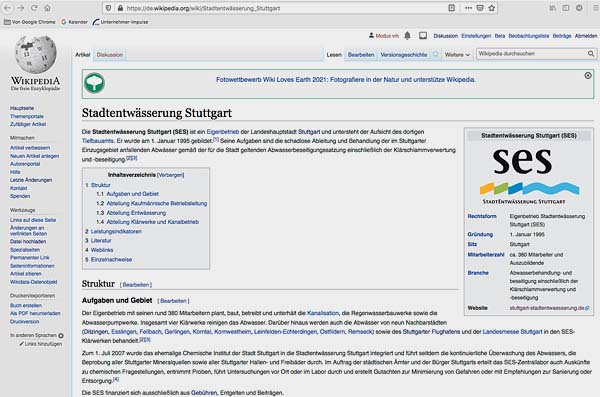Click the browser back arrow
Viewport: 600px width, 397px height.
click(8, 8)
